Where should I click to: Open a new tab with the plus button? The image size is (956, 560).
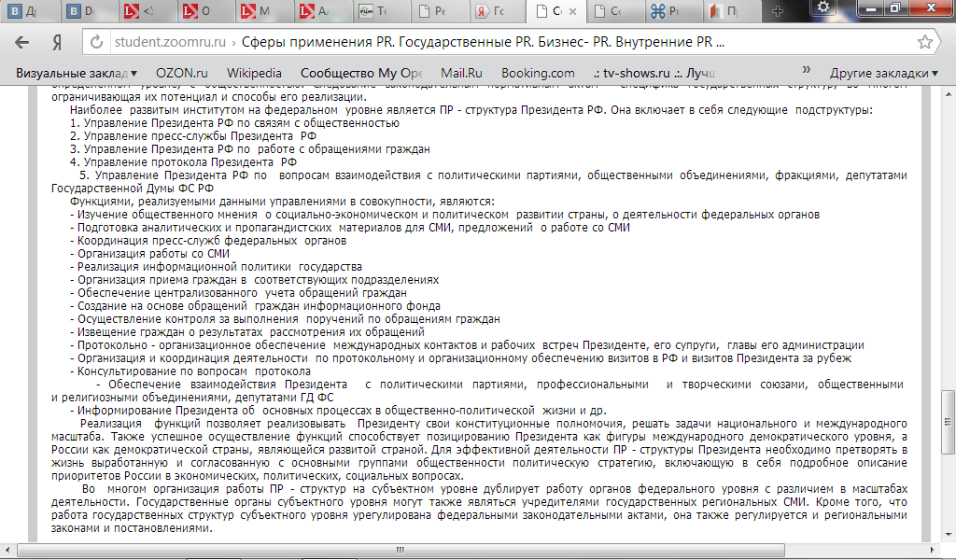pos(778,11)
